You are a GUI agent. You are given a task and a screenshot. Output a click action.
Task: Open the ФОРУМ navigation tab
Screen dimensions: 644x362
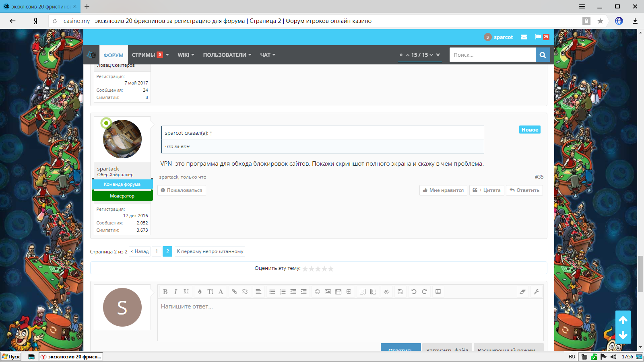point(114,55)
